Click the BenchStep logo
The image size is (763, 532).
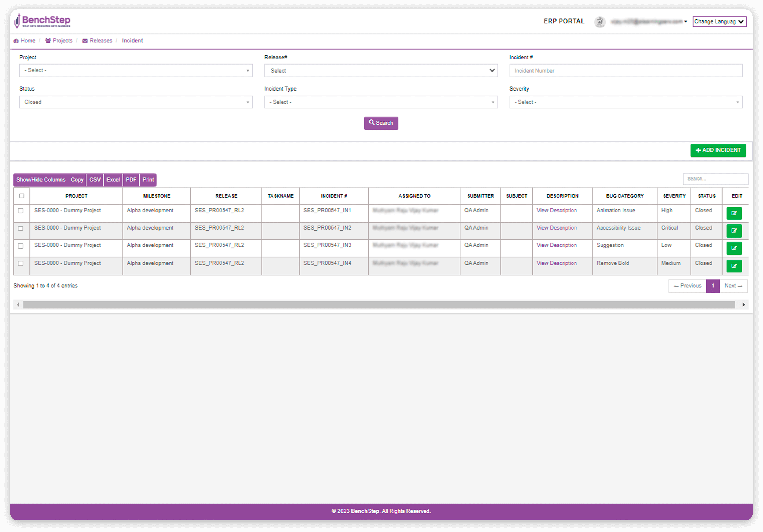click(43, 21)
